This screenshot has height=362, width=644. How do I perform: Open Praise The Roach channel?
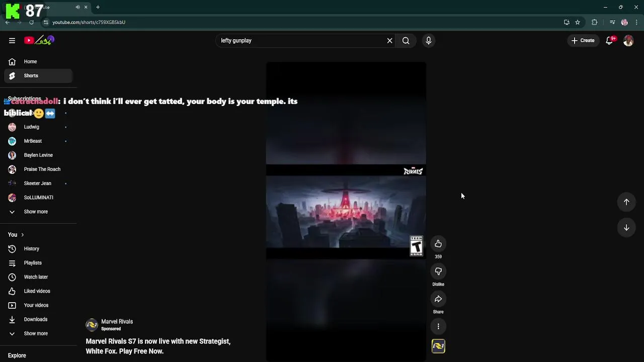(38, 169)
